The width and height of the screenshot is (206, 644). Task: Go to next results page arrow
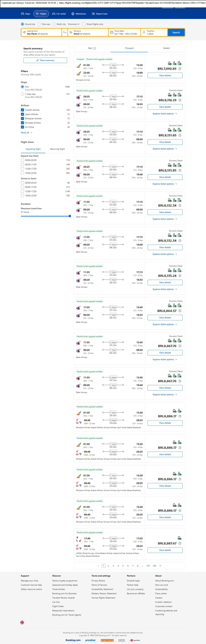click(x=160, y=566)
